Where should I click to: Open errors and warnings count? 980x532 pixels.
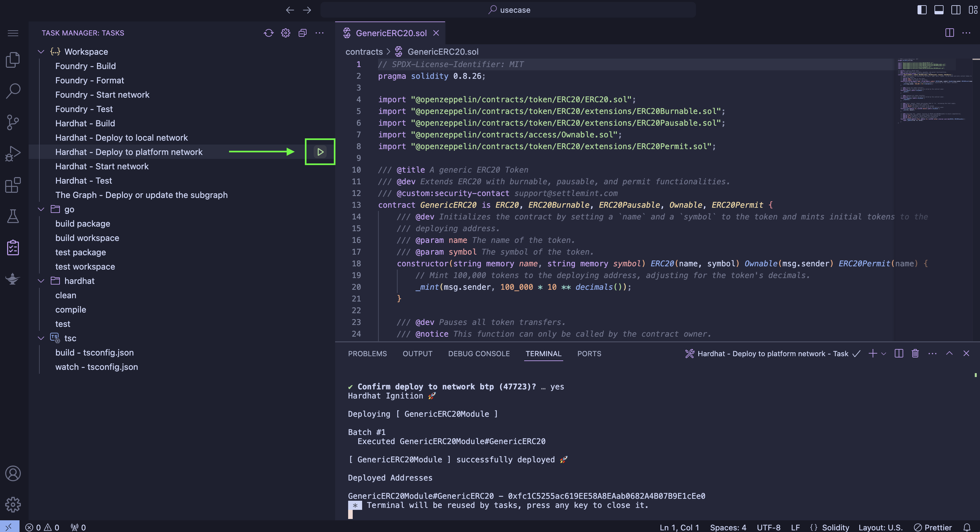coord(42,527)
